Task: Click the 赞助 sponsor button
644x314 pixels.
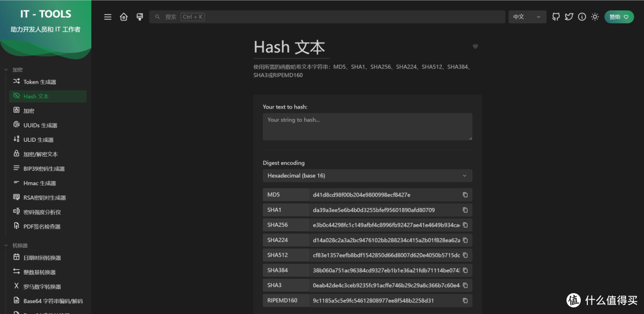Action: click(x=619, y=17)
